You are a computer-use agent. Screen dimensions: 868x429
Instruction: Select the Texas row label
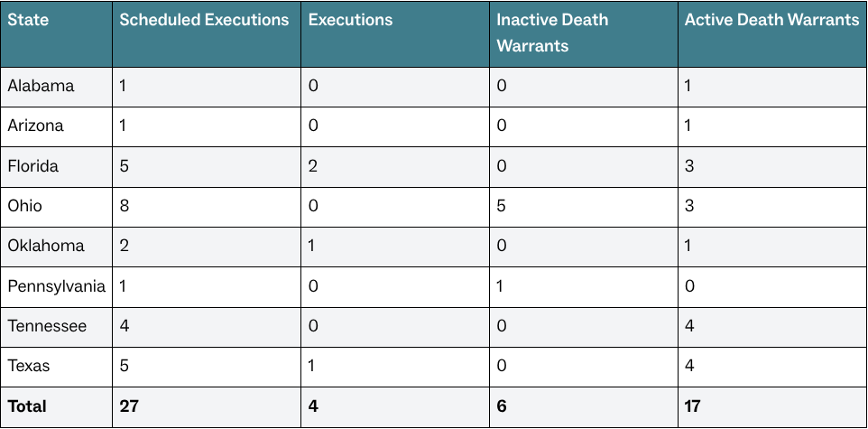click(x=29, y=367)
